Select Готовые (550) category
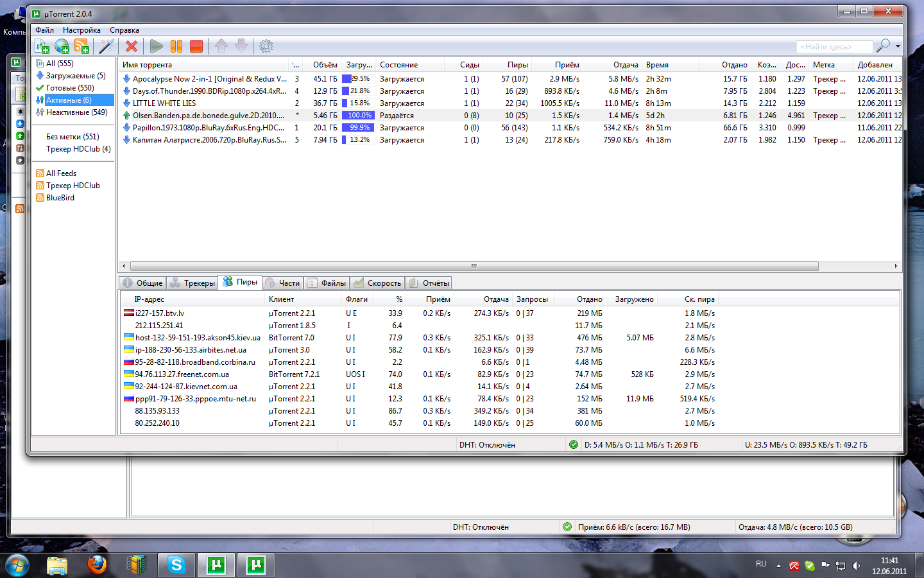The width and height of the screenshot is (924, 578). 70,88
